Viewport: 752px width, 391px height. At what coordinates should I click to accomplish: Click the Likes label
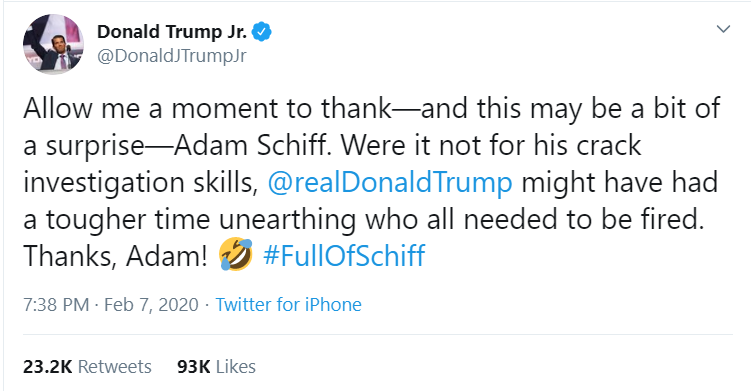pos(235,367)
